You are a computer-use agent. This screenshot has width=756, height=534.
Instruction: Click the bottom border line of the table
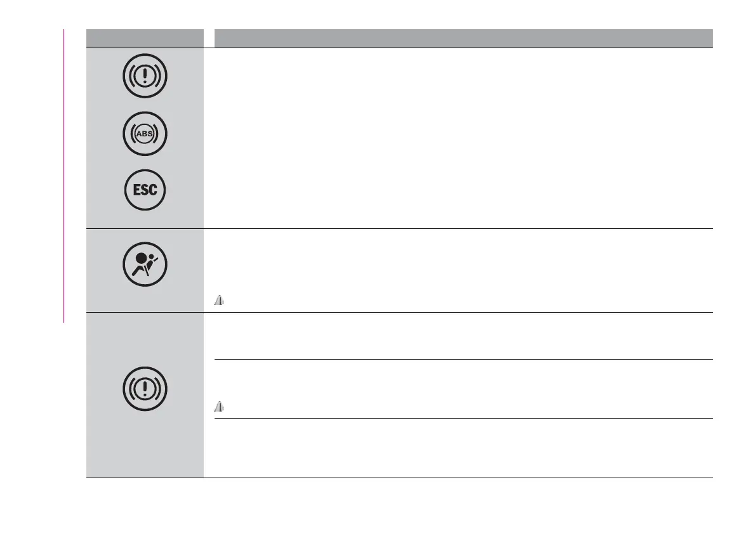point(400,478)
